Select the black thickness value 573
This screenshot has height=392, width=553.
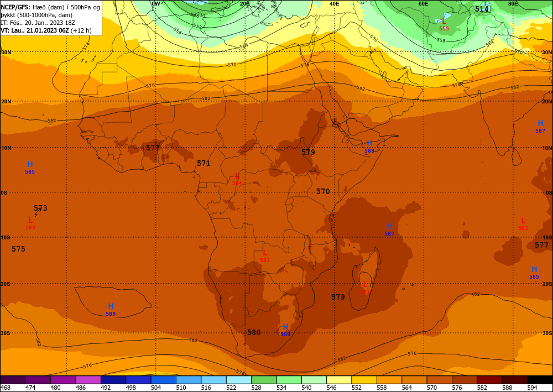click(40, 208)
